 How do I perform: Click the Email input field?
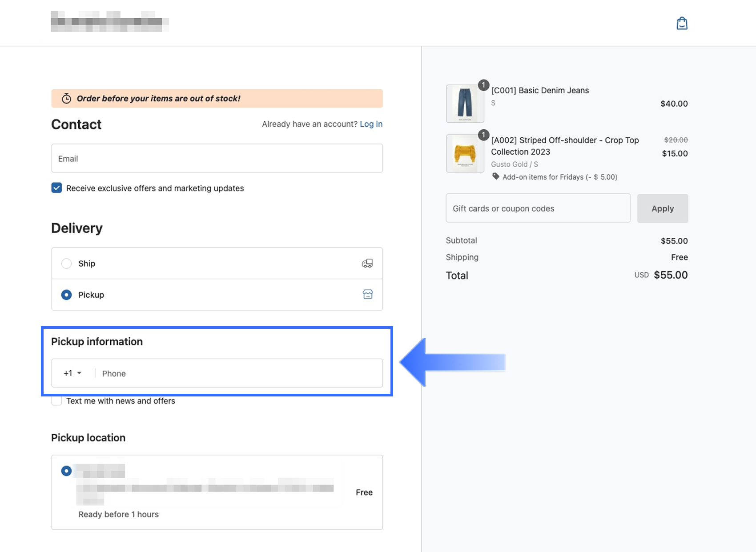pos(217,158)
